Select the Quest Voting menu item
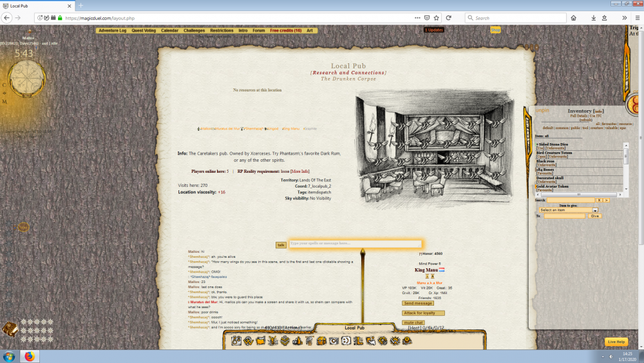This screenshot has width=644, height=363. [x=144, y=30]
